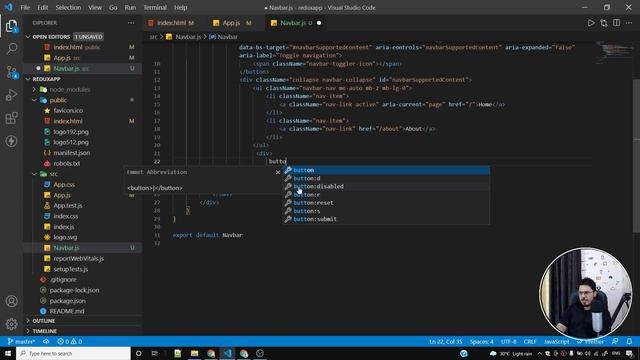This screenshot has width=640, height=360.
Task: Open the Selection menu
Action: pyautogui.click(x=68, y=7)
